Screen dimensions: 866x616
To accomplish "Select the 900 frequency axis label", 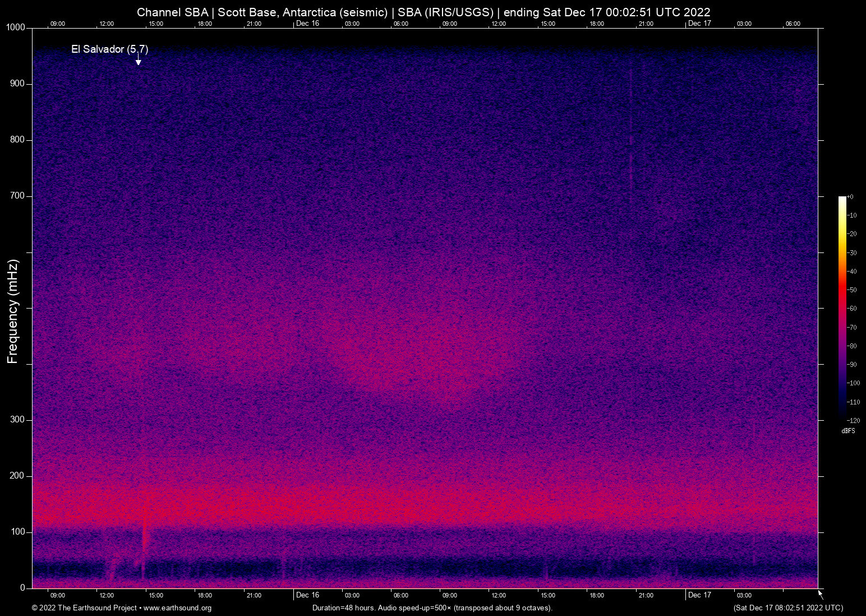I will coord(17,84).
